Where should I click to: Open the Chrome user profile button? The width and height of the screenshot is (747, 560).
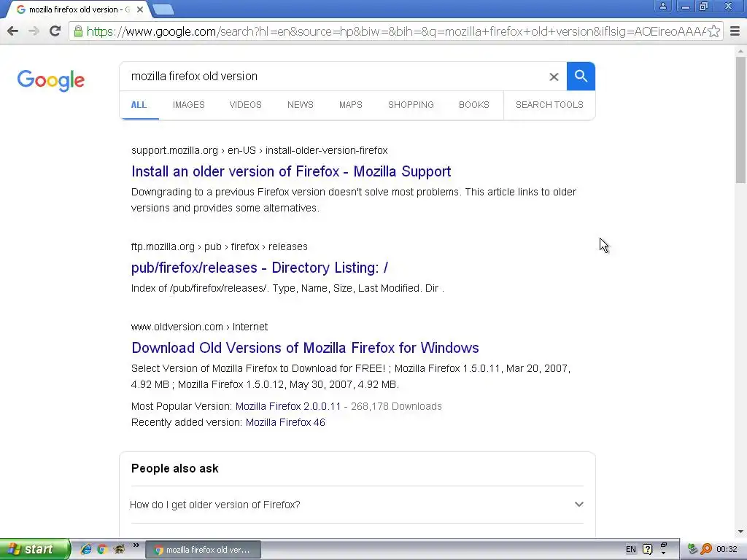662,6
